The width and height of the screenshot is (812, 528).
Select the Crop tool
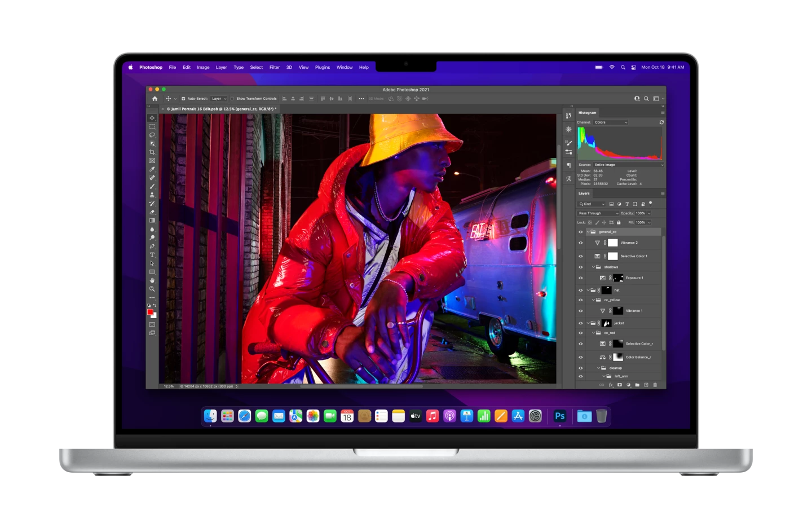coord(152,152)
